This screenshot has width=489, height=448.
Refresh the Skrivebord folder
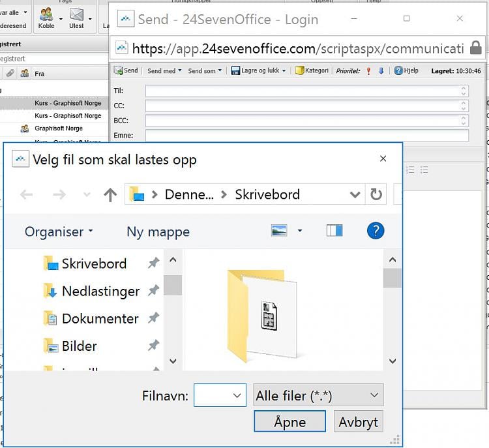(x=376, y=194)
